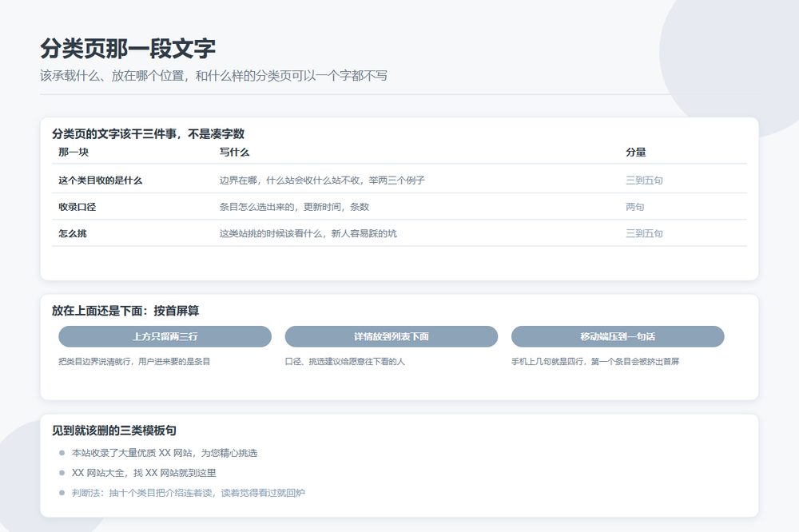Click the 那一块 column header
Screen dimensions: 799x532
(74, 152)
